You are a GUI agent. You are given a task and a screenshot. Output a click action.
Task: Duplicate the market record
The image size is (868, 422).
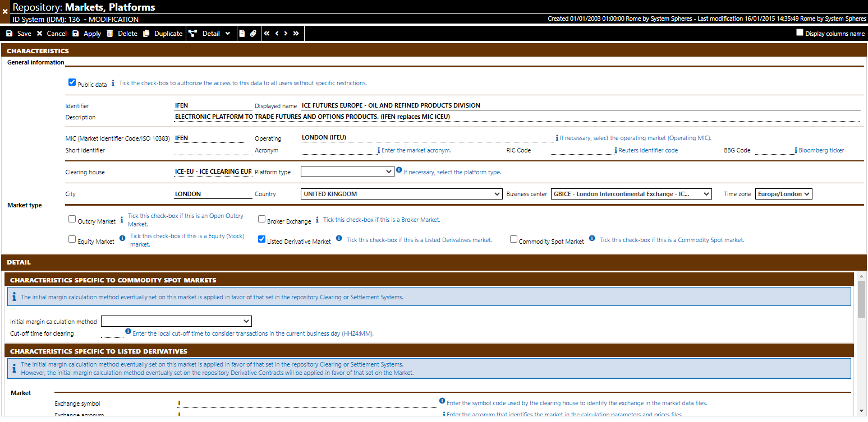[x=163, y=34]
